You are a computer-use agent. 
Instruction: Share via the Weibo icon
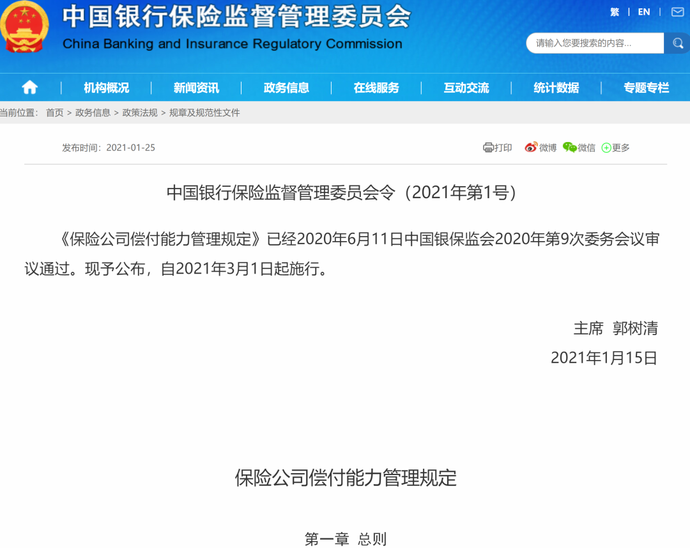[x=531, y=147]
